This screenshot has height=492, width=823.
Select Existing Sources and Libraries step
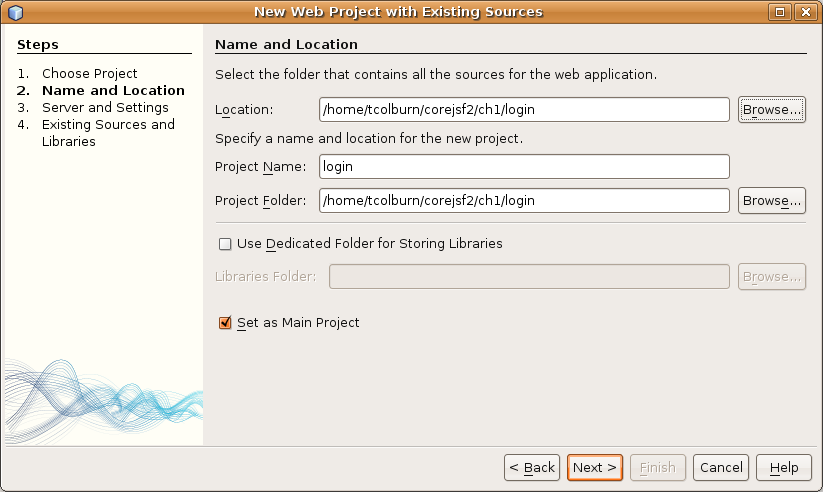[x=108, y=133]
